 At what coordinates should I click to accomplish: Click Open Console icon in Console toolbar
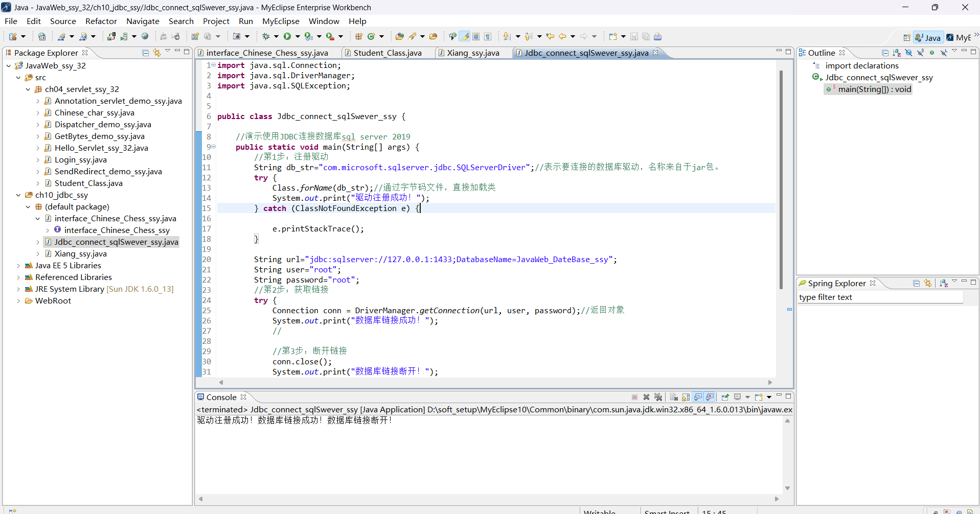[759, 397]
